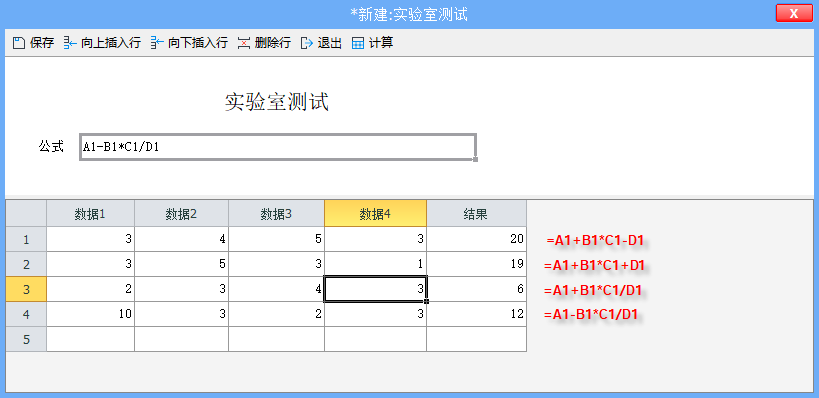This screenshot has width=819, height=398.
Task: Select row header 5
Action: pyautogui.click(x=26, y=340)
